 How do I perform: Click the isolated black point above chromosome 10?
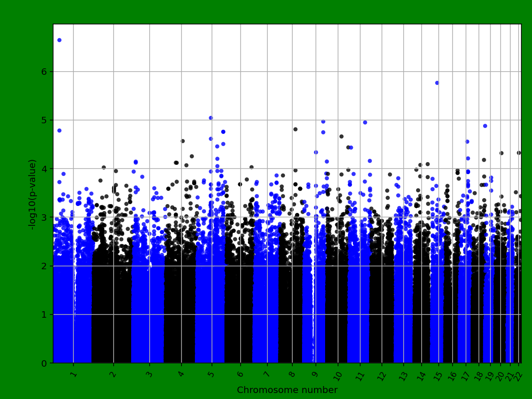click(x=341, y=137)
